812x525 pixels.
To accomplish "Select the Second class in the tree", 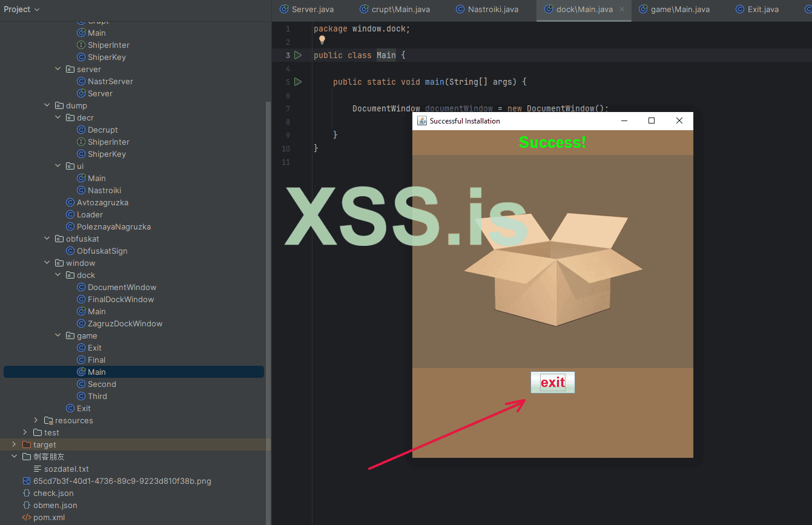I will point(102,384).
